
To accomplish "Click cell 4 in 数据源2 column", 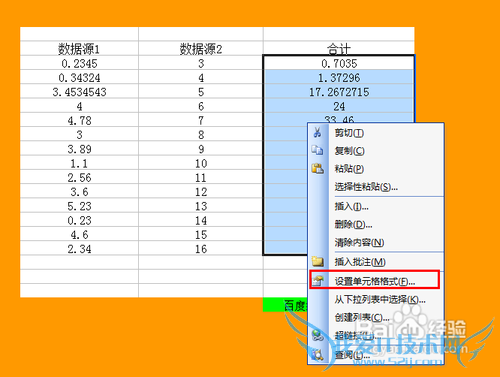I will tap(201, 77).
